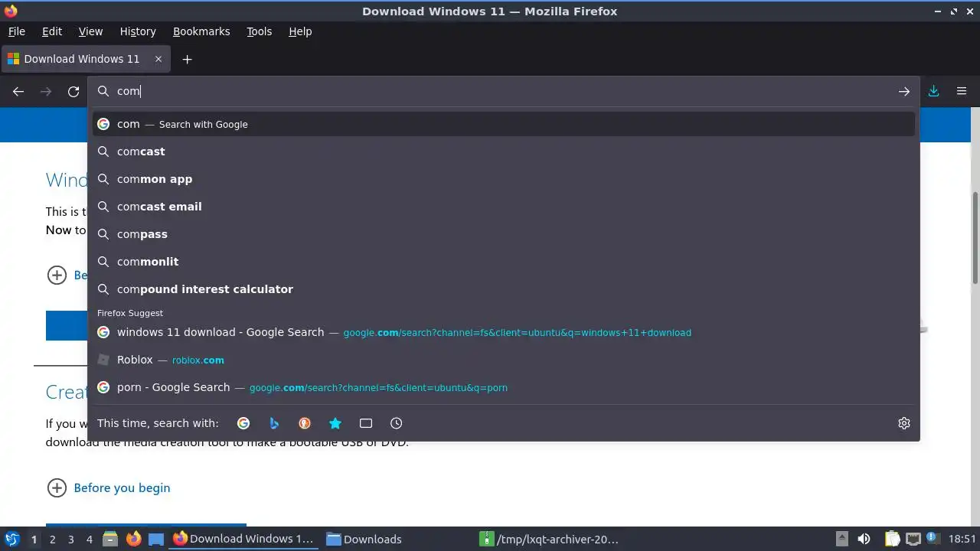The height and width of the screenshot is (551, 980).
Task: Search this time with DuckDuckGo icon
Action: tap(305, 423)
